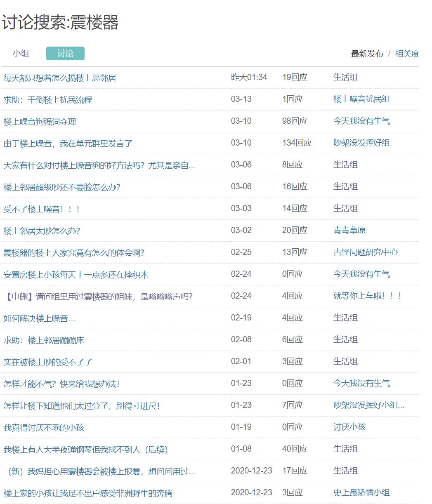
Task: Open post 安置房楼上小孩每天十一点多还在摔积木
Action: 76,274
